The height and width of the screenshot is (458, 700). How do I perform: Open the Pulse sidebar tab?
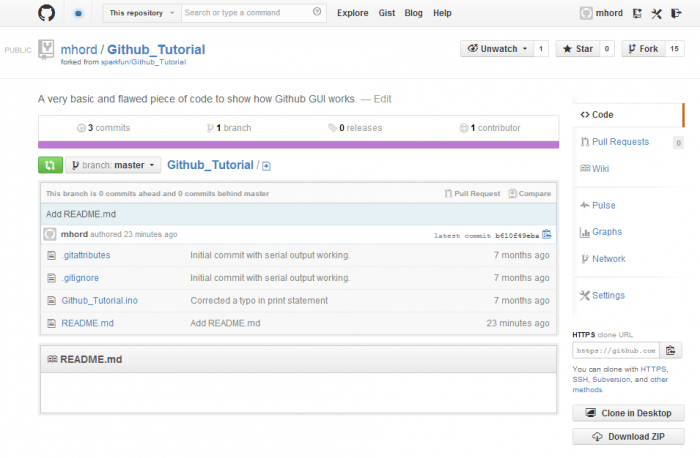pyautogui.click(x=598, y=205)
